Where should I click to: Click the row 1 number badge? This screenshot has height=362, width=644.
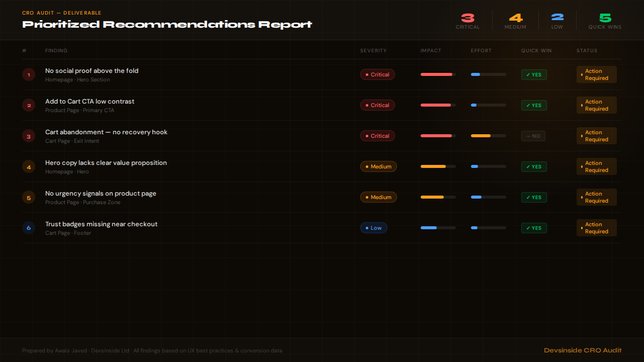tap(29, 74)
